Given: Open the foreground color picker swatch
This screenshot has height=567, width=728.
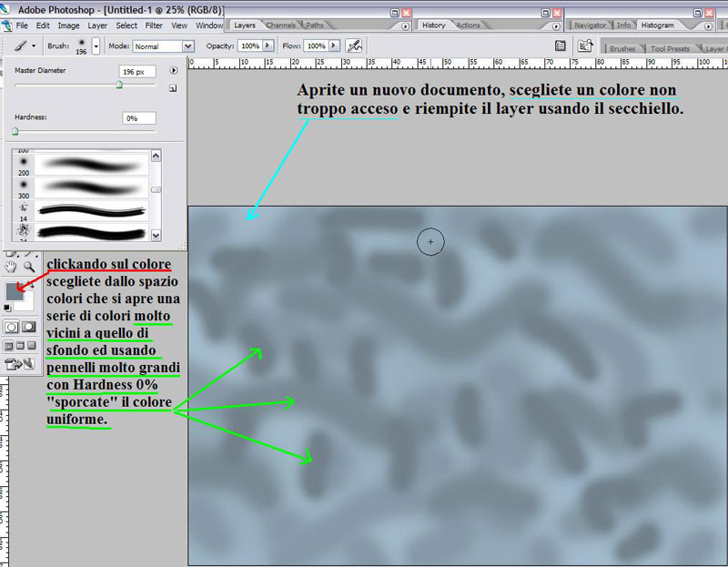Looking at the screenshot, I should click(x=14, y=291).
